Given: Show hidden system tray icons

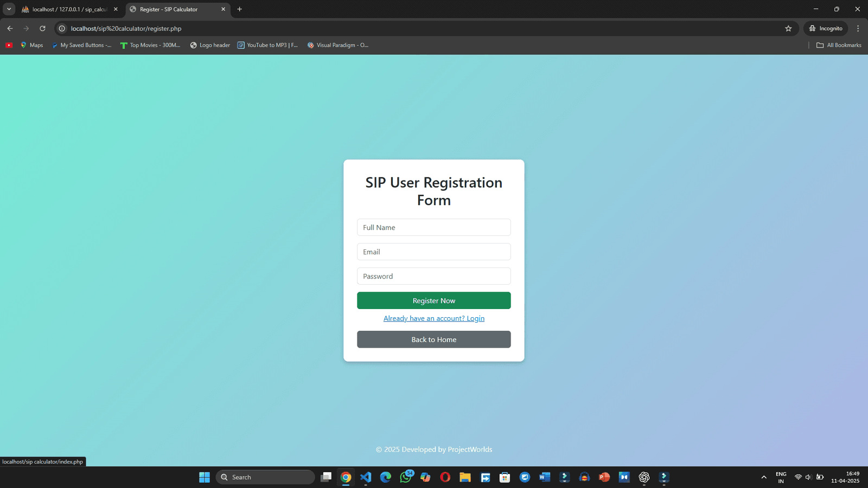Looking at the screenshot, I should click(x=764, y=477).
